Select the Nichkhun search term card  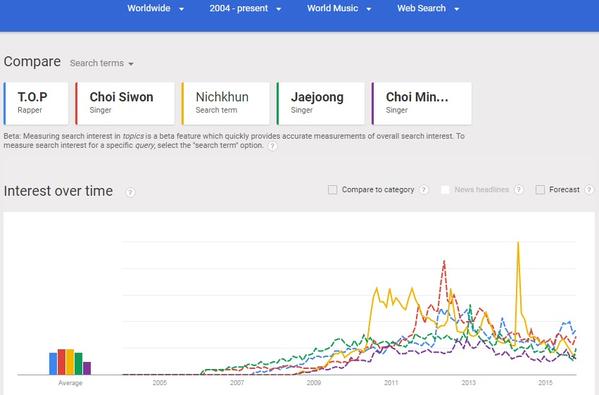(x=225, y=104)
